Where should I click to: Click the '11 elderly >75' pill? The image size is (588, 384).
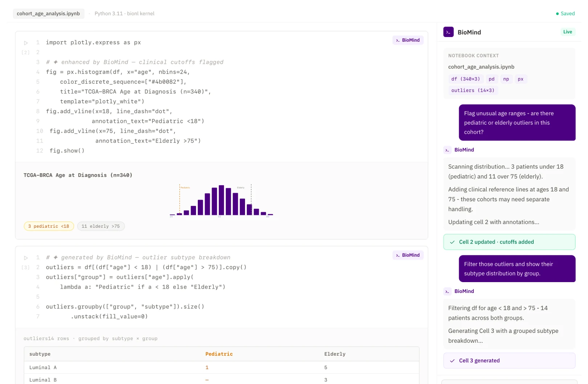(x=101, y=226)
